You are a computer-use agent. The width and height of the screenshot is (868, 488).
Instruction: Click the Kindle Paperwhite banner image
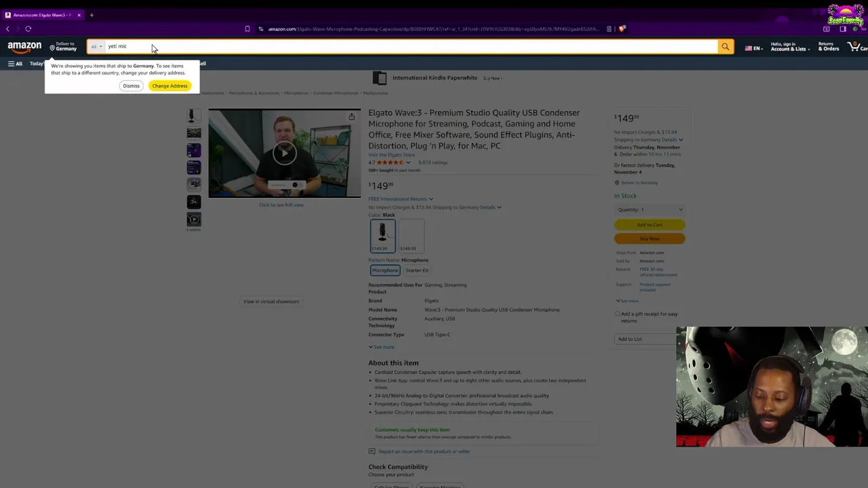click(x=380, y=78)
